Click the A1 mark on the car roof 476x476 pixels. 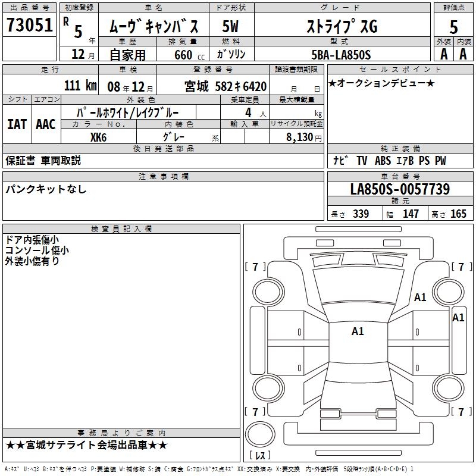click(358, 331)
